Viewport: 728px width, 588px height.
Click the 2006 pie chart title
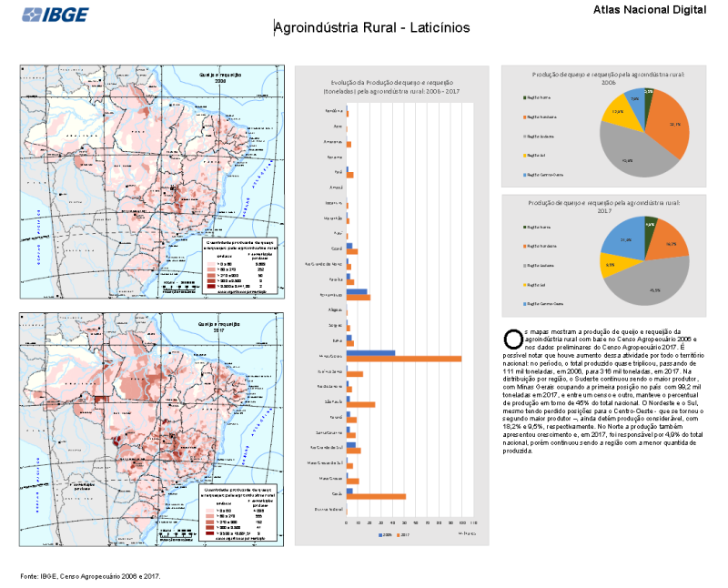point(608,78)
